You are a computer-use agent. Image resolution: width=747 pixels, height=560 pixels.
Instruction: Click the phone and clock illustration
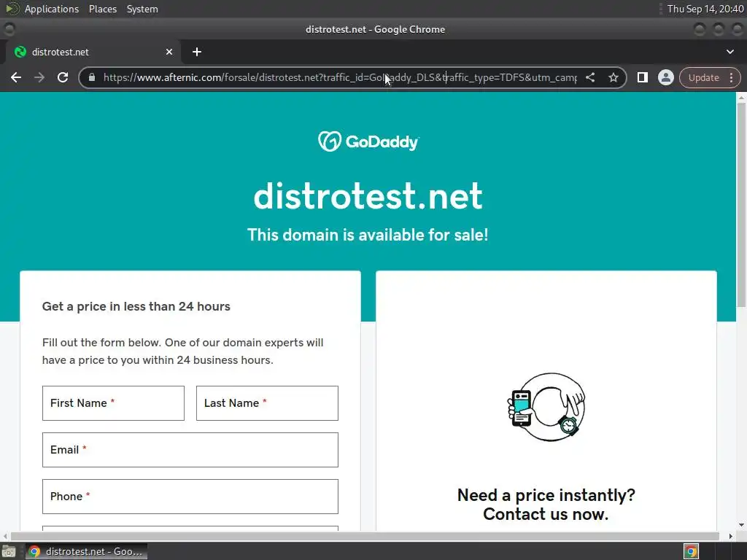point(546,407)
